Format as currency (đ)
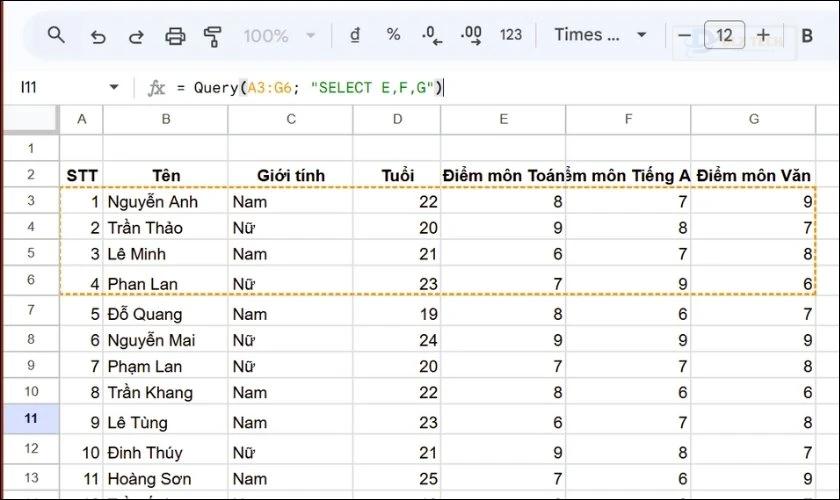The height and width of the screenshot is (500, 840). pyautogui.click(x=355, y=35)
